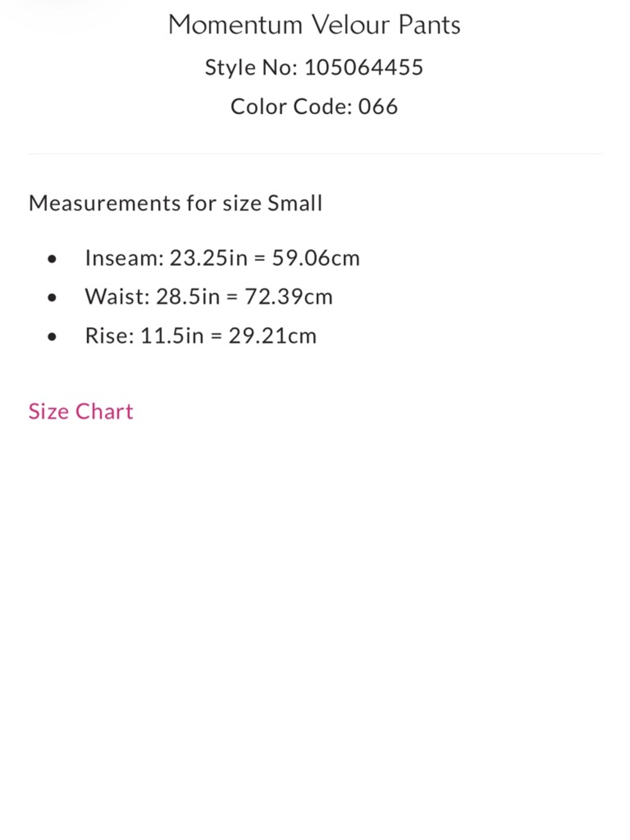Select the 72.39cm waist value
Screen dimensions: 630x840
289,297
